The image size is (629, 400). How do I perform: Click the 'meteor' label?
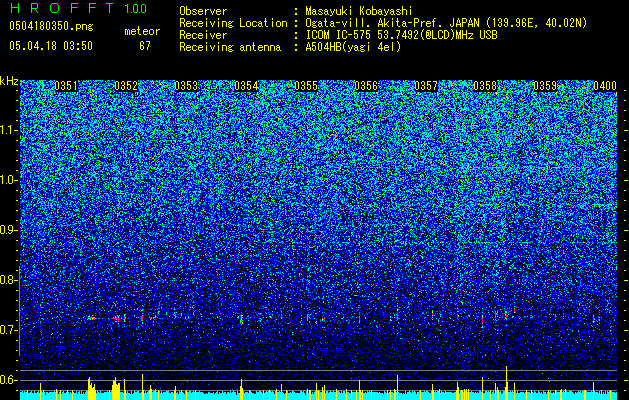(142, 31)
